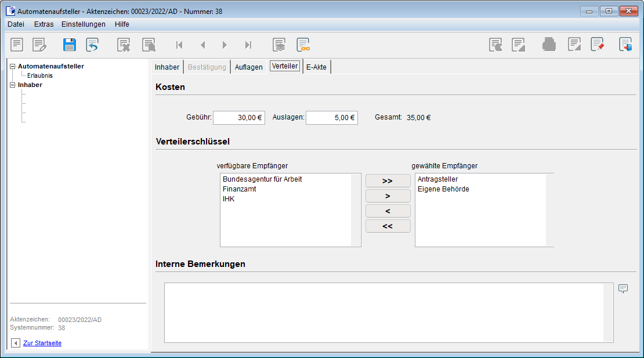Open the Zur Startseite link

(42, 343)
